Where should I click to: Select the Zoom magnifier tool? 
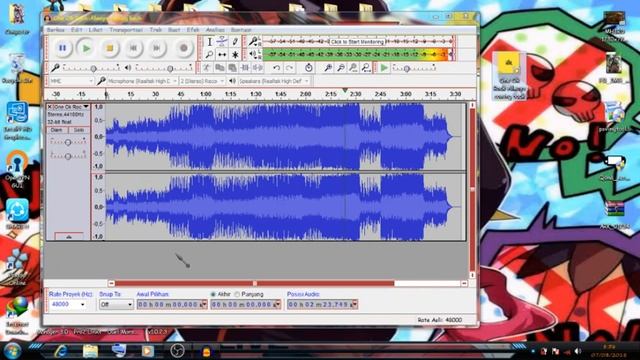point(209,54)
